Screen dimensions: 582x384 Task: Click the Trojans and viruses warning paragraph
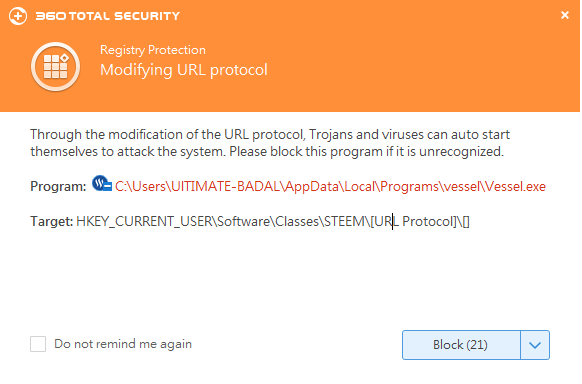pos(270,143)
